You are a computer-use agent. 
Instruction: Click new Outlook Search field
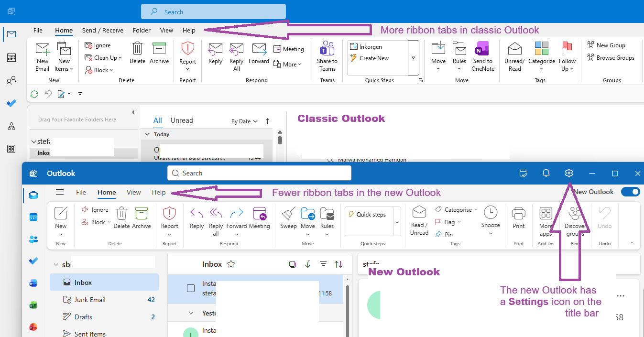pos(259,173)
